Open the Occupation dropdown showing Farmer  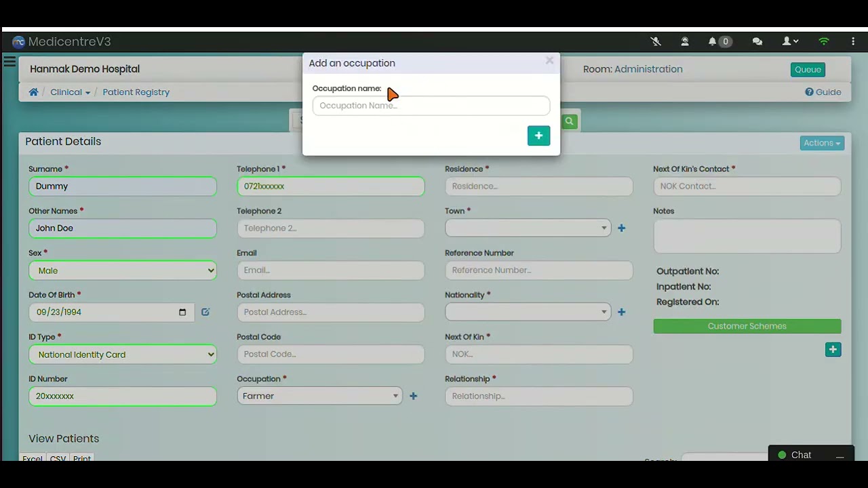click(x=319, y=396)
